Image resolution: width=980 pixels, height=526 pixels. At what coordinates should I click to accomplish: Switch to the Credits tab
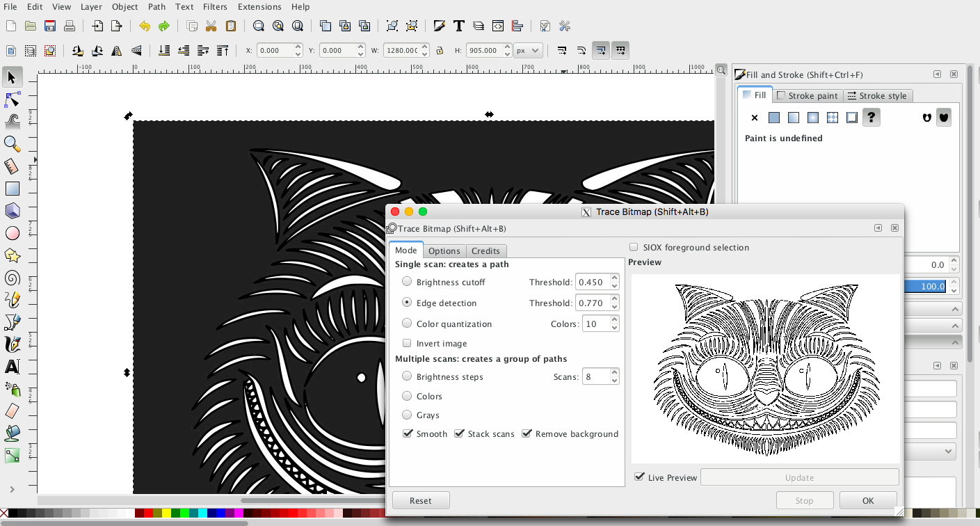point(485,250)
